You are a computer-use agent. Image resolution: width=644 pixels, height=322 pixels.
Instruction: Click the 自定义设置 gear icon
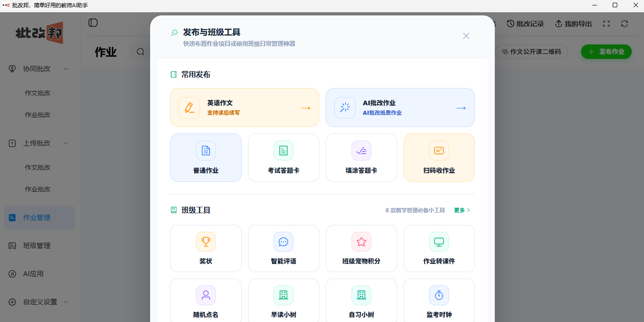[13, 302]
